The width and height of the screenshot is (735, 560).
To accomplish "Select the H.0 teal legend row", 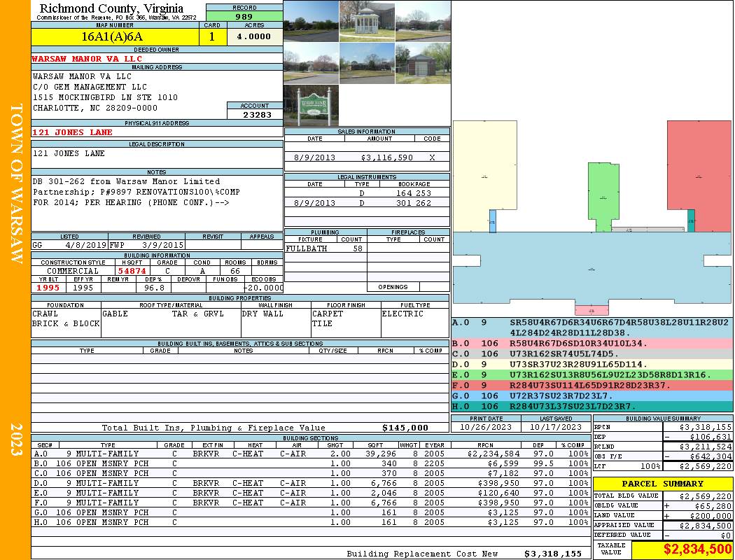I will click(x=591, y=406).
